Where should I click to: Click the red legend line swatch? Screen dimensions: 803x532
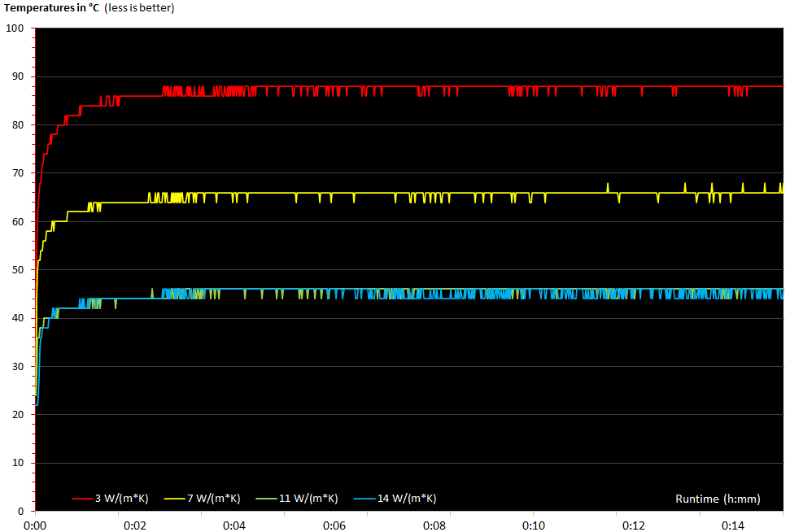coord(82,499)
